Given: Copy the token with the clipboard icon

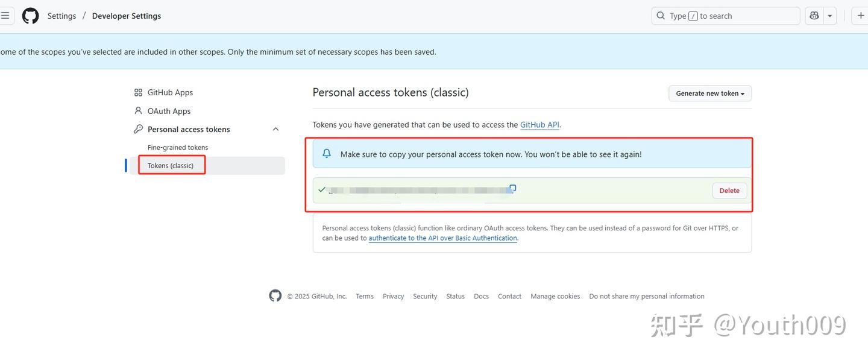Looking at the screenshot, I should (x=513, y=188).
